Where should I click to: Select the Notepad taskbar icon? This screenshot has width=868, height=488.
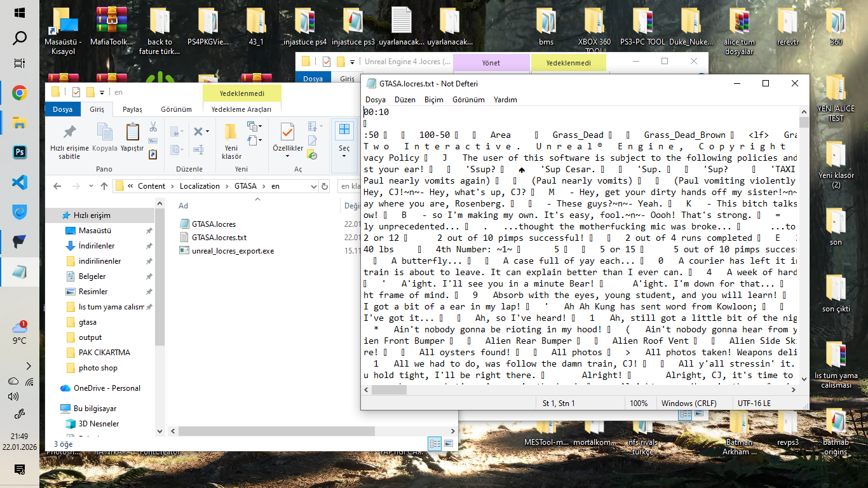point(19,271)
